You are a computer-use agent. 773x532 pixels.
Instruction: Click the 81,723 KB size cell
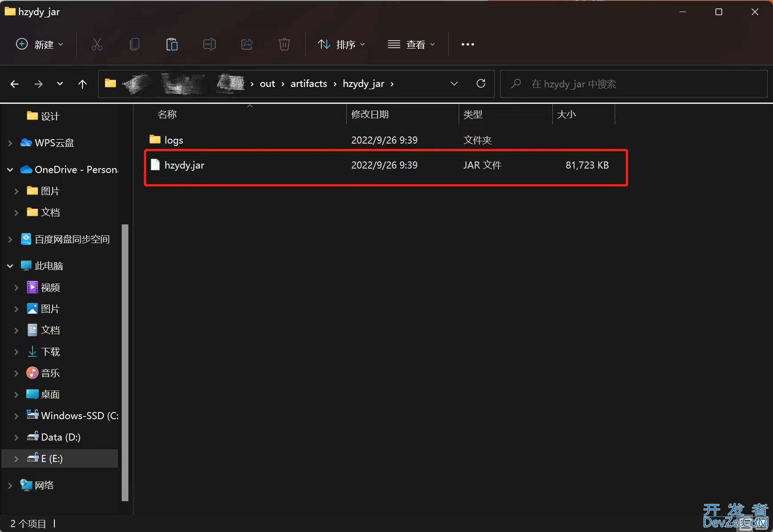click(587, 165)
